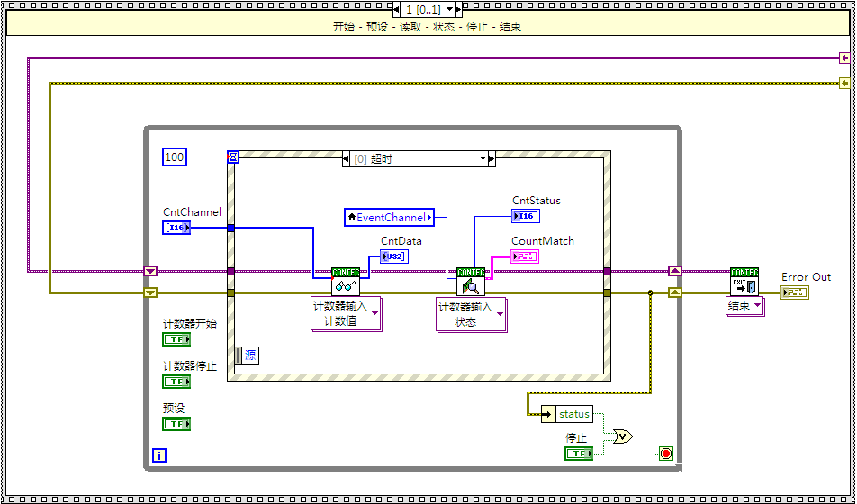This screenshot has width=857, height=504.
Task: Go to next case with right arrow at top
Action: [x=457, y=9]
